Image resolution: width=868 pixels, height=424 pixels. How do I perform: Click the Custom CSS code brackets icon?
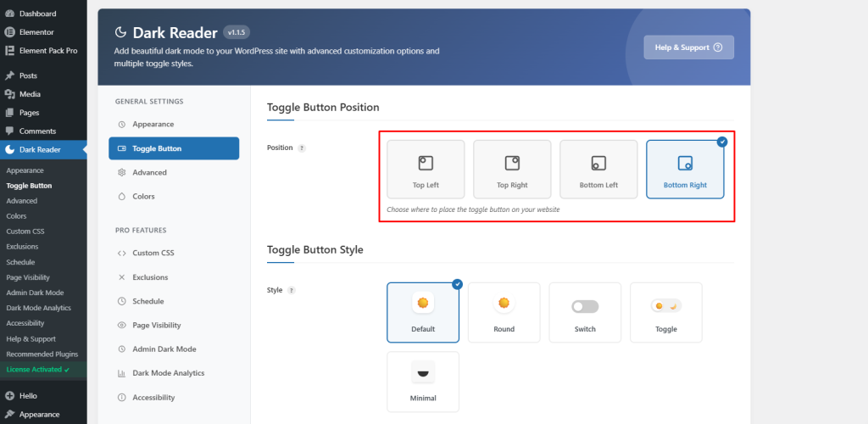122,253
